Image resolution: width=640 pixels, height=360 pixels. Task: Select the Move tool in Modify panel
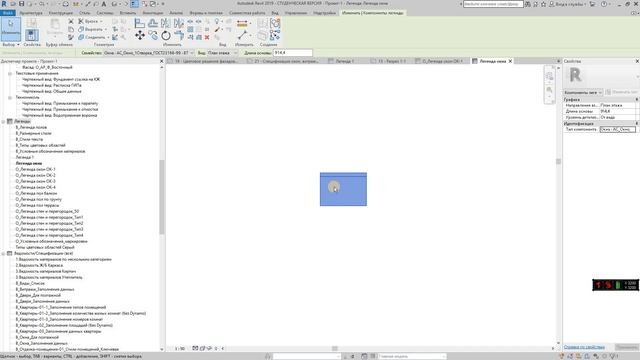pyautogui.click(x=140, y=36)
